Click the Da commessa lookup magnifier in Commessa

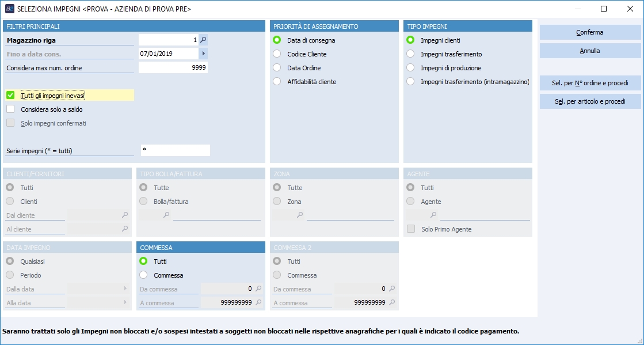click(x=258, y=289)
